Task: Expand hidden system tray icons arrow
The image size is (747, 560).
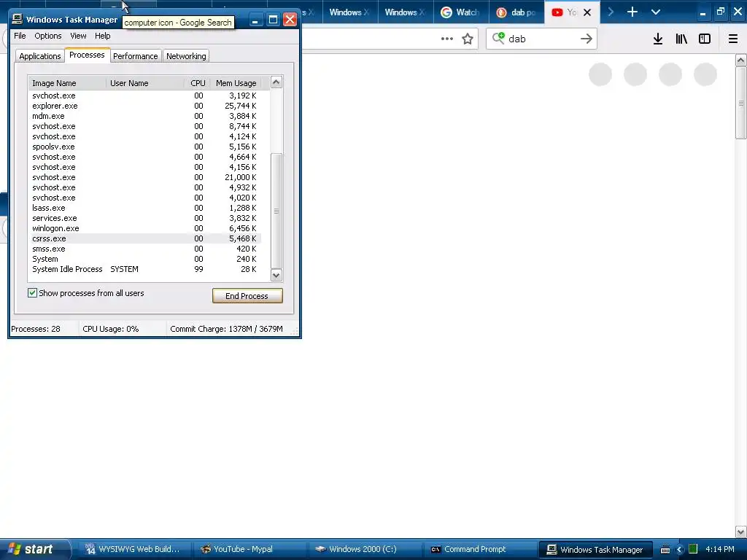Action: (x=679, y=550)
